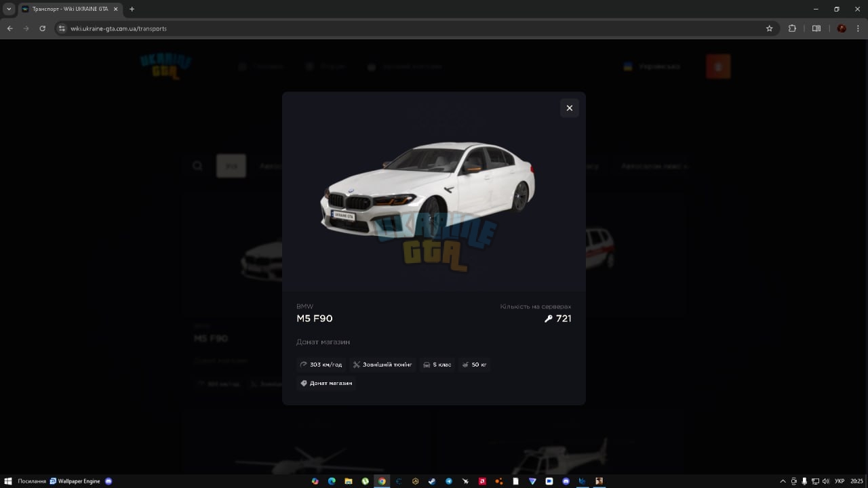Click the microphone tray icon

point(804,481)
